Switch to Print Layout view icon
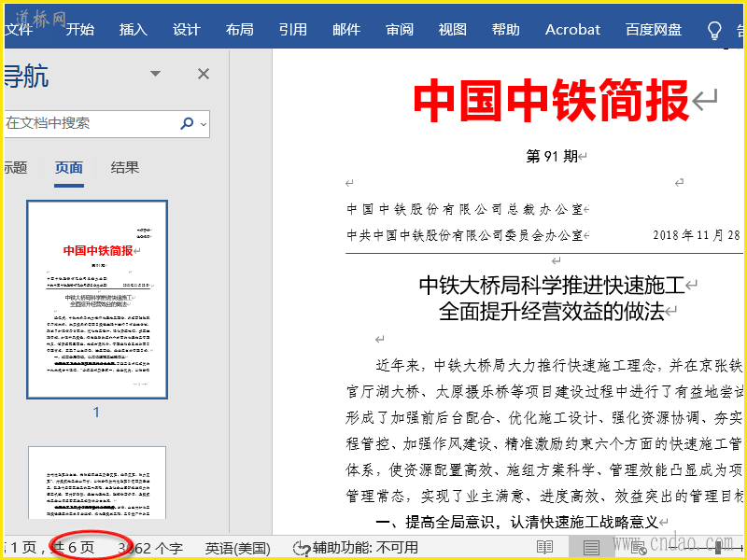Screen dimensions: 747x560 coord(591,548)
